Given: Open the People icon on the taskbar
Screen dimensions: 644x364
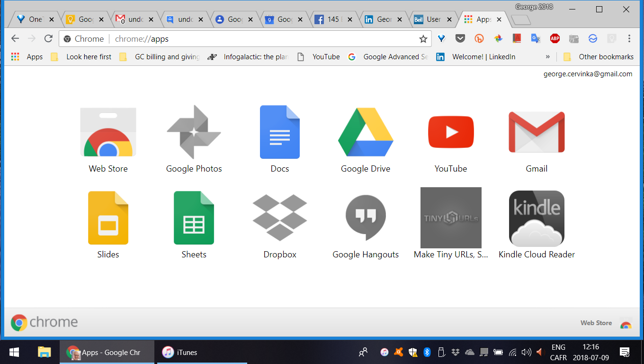Looking at the screenshot, I should 363,352.
